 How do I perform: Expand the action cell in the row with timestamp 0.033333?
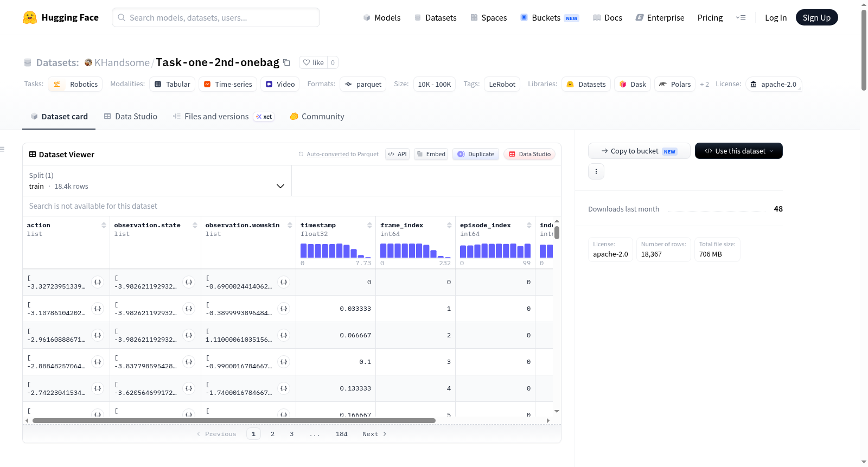click(98, 309)
